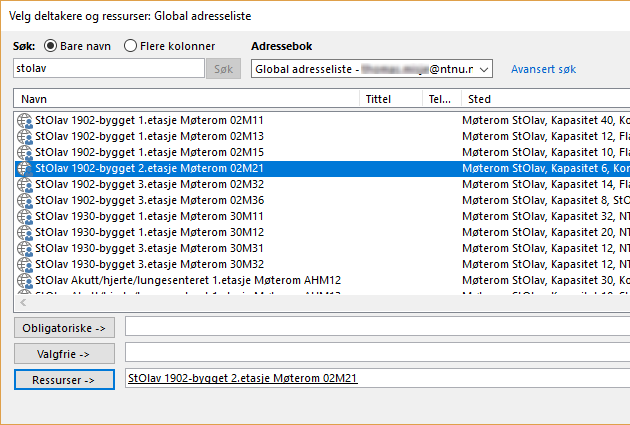The width and height of the screenshot is (630, 425).
Task: Click the Tittel column header
Action: (x=390, y=99)
